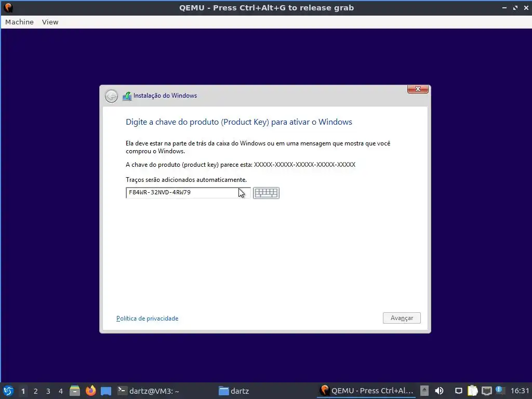Go back in Windows setup

coord(111,96)
